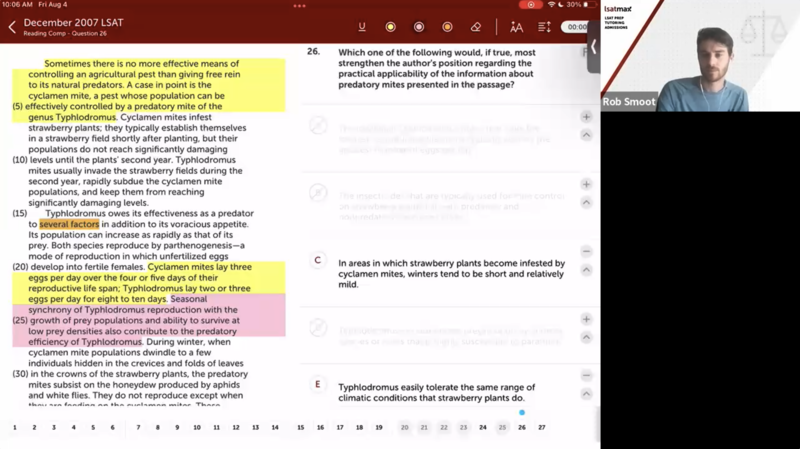Select the underline annotation tool
Image resolution: width=800 pixels, height=449 pixels.
click(x=362, y=27)
